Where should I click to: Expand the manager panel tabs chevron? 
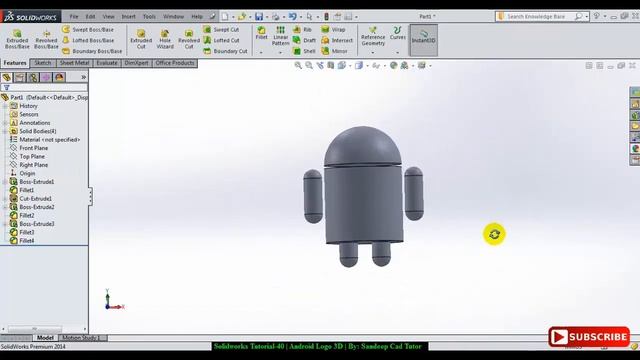click(x=84, y=77)
